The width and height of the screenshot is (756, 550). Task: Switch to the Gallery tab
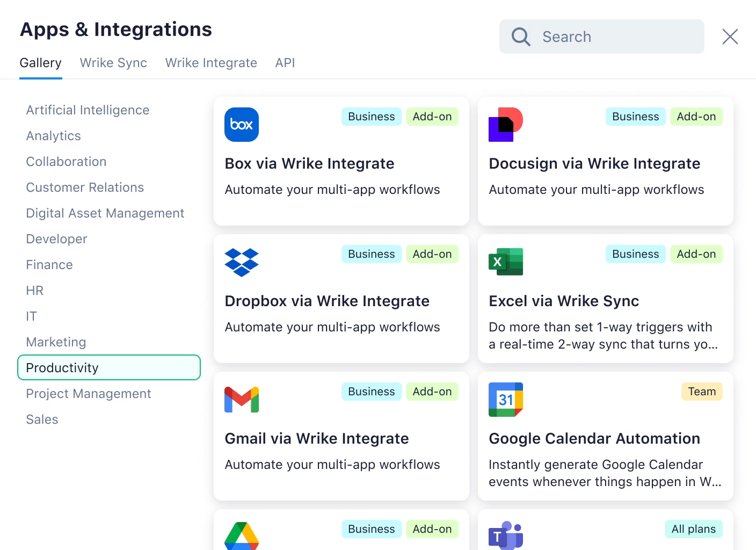(41, 63)
